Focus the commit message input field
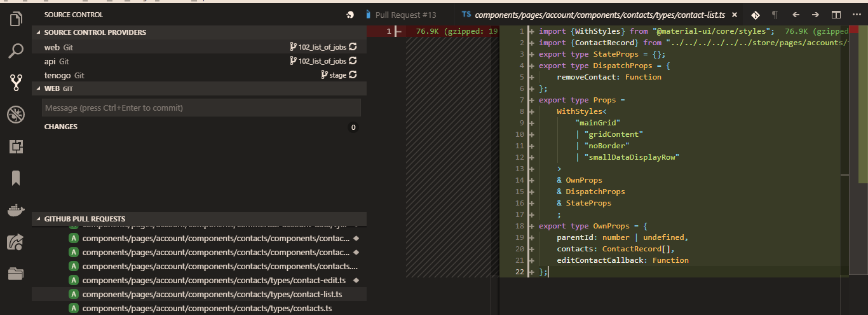The image size is (868, 315). (x=201, y=108)
